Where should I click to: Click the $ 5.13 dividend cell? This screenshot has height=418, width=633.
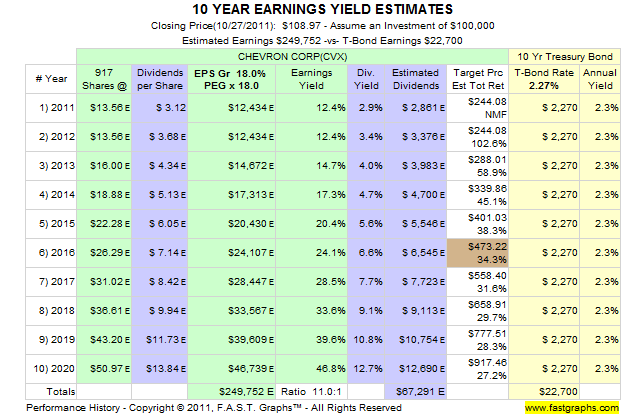pos(159,195)
